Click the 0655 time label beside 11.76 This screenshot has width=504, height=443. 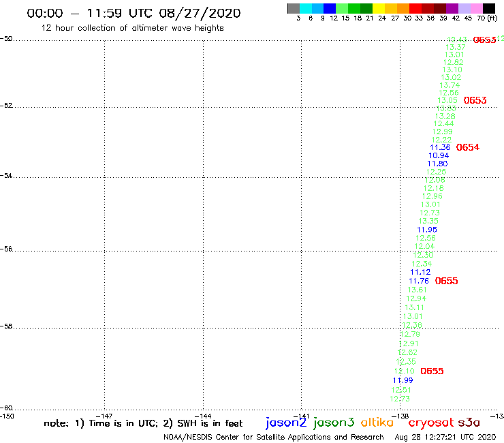click(x=446, y=281)
